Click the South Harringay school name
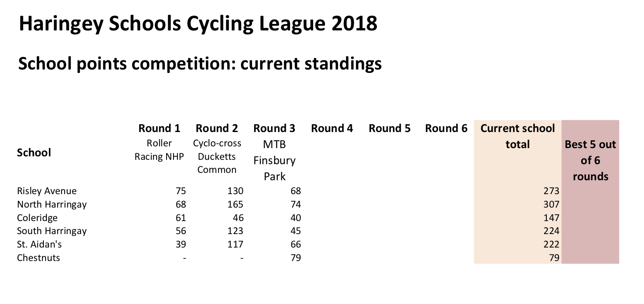 [52, 231]
